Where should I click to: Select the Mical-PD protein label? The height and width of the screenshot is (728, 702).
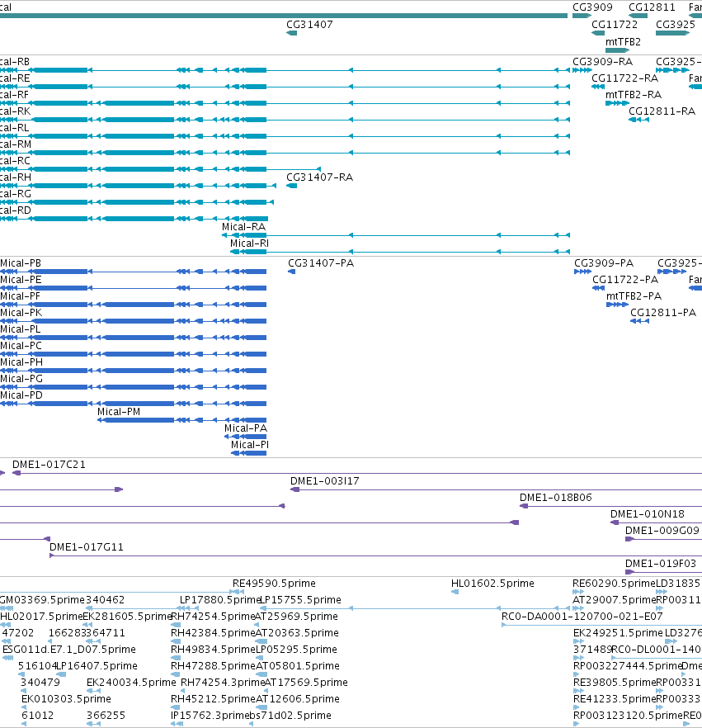[21, 395]
